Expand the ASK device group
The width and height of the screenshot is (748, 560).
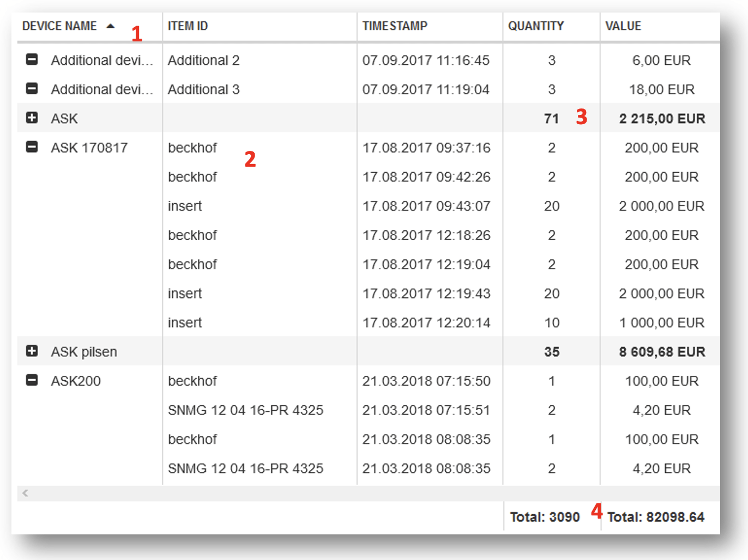pos(32,118)
